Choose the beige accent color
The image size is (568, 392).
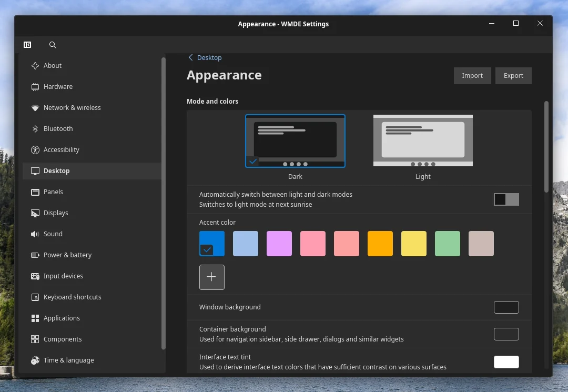tap(481, 244)
